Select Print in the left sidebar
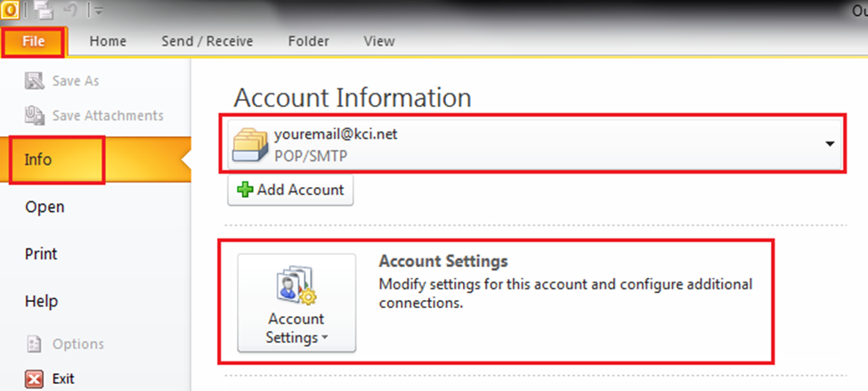 [41, 254]
